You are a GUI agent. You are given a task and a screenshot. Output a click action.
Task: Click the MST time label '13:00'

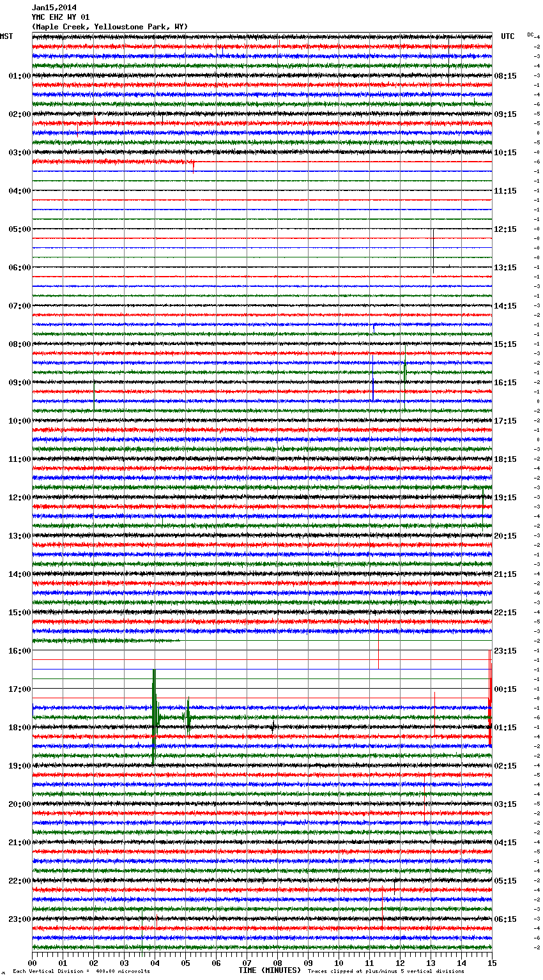coord(19,536)
